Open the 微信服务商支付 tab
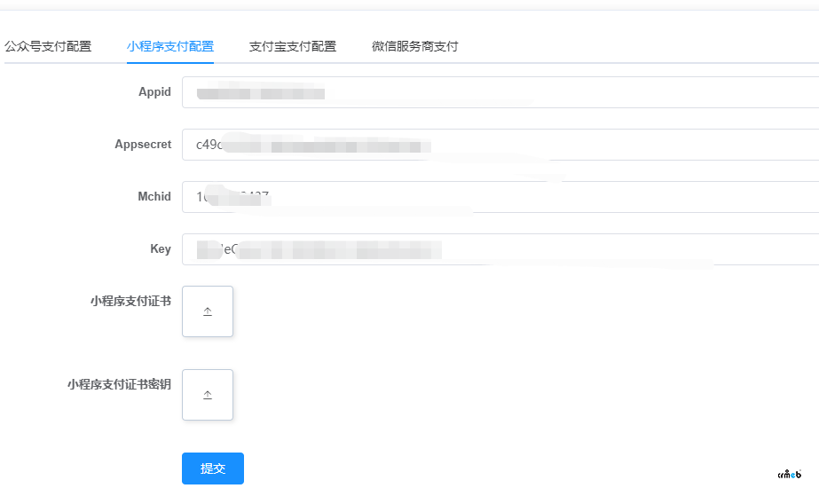The height and width of the screenshot is (504, 819). (414, 46)
